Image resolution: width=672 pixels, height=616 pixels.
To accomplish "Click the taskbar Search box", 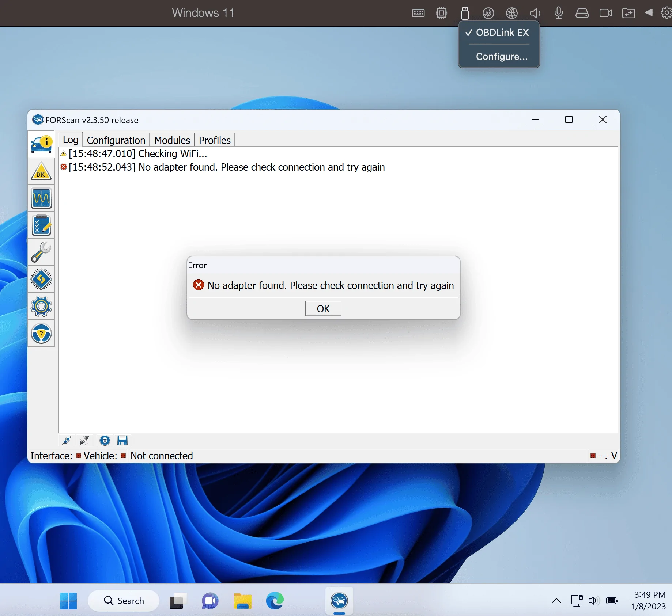I will tap(124, 601).
